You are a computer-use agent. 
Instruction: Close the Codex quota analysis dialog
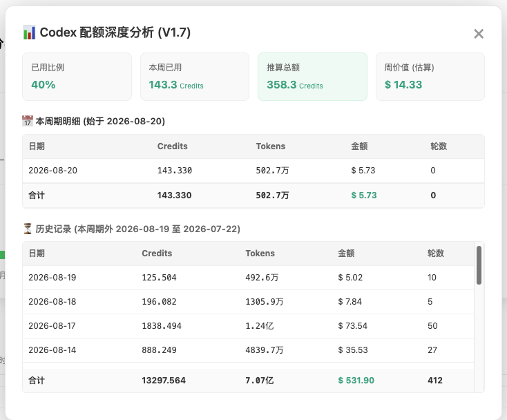(x=479, y=34)
